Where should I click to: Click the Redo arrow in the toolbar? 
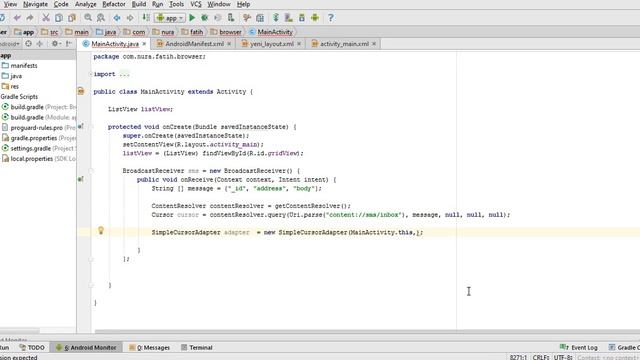(x=30, y=18)
